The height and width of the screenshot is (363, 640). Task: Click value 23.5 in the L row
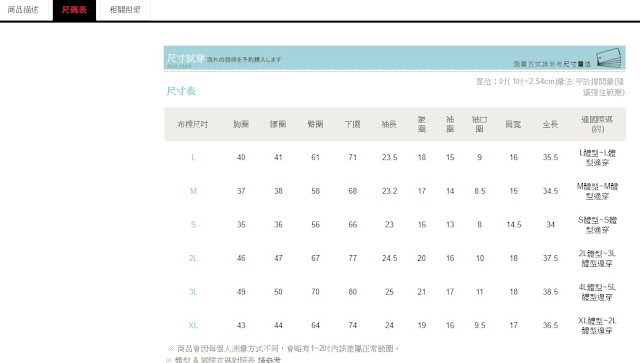389,157
